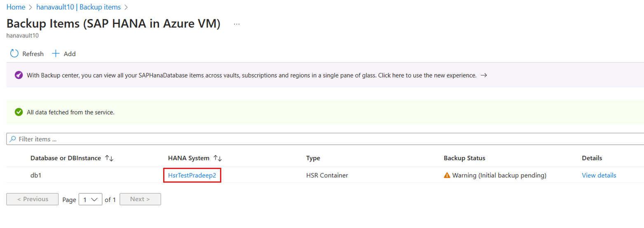Click the green success checkmark icon
644x228 pixels.
click(19, 112)
